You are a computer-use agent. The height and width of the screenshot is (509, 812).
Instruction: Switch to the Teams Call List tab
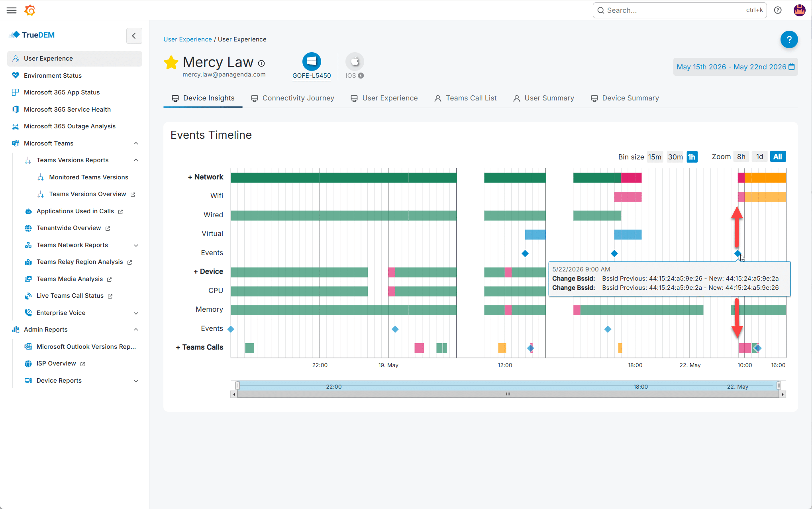click(x=465, y=98)
